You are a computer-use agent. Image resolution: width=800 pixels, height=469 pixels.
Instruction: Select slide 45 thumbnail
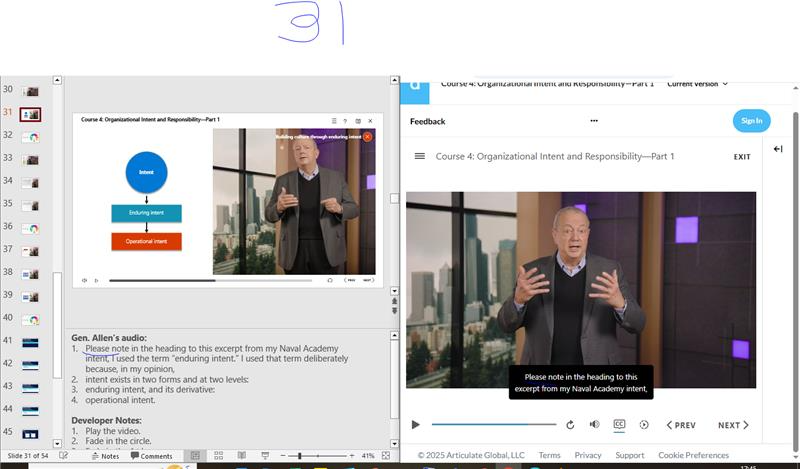31,434
